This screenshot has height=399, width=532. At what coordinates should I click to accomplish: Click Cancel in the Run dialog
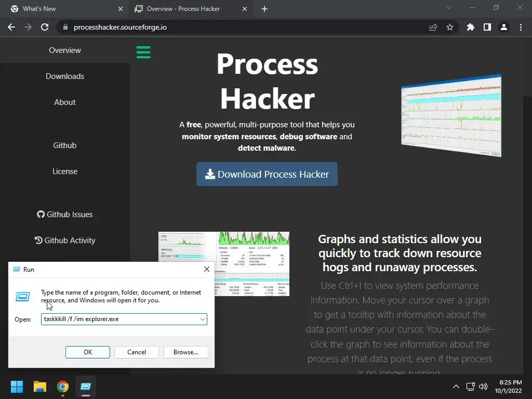(137, 352)
